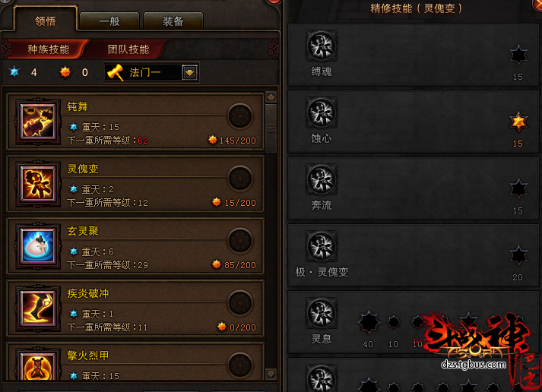542x392 pixels.
Task: Select the 钝舞 skill icon
Action: click(38, 122)
